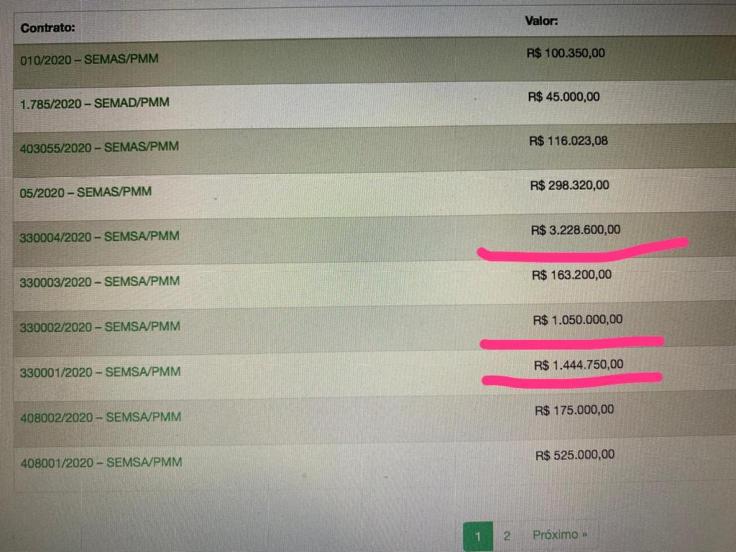Click the Contrato column header
This screenshot has height=552, width=736.
click(x=48, y=28)
